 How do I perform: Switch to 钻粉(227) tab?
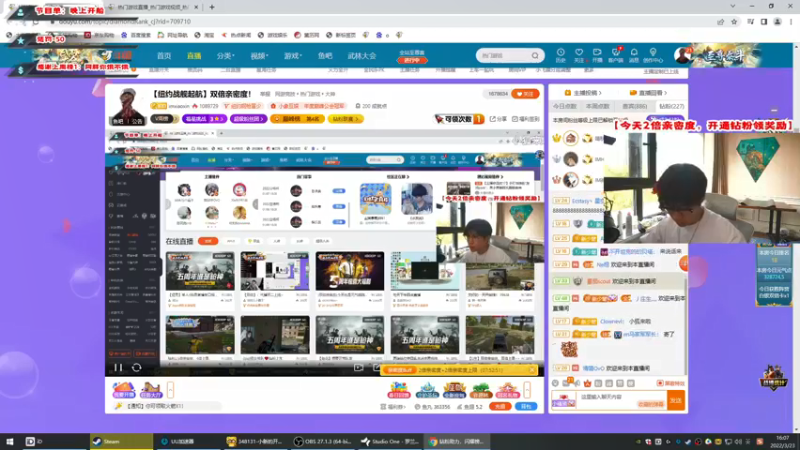tap(671, 106)
